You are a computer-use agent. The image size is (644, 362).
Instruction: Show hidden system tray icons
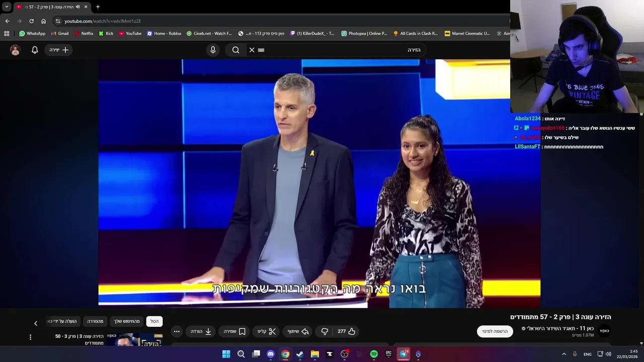click(563, 354)
